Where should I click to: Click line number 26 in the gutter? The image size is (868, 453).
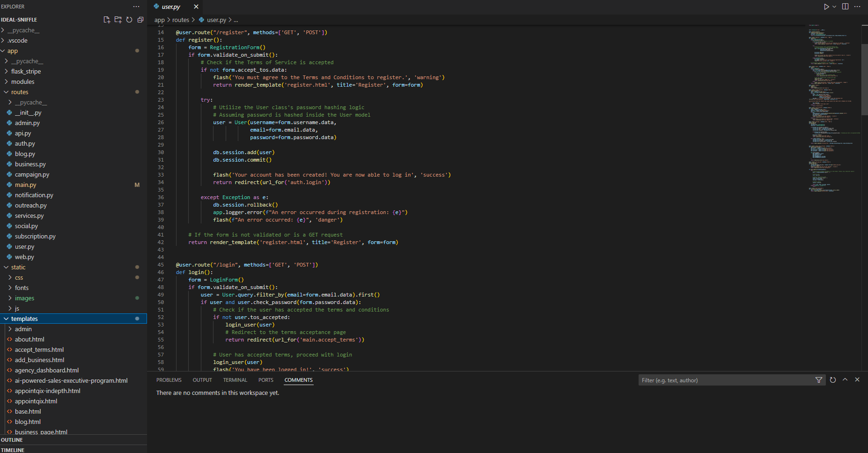tap(161, 122)
